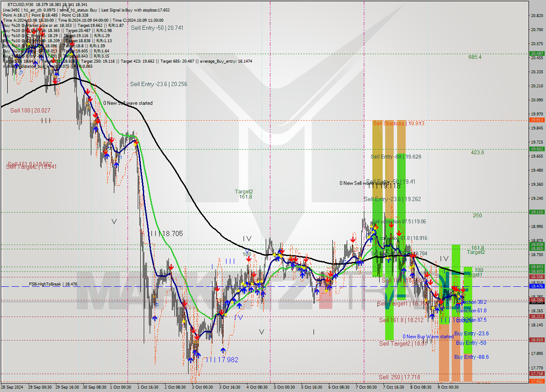Click the 250 Fibonacci level label
The height and width of the screenshot is (392, 546).
pyautogui.click(x=477, y=216)
